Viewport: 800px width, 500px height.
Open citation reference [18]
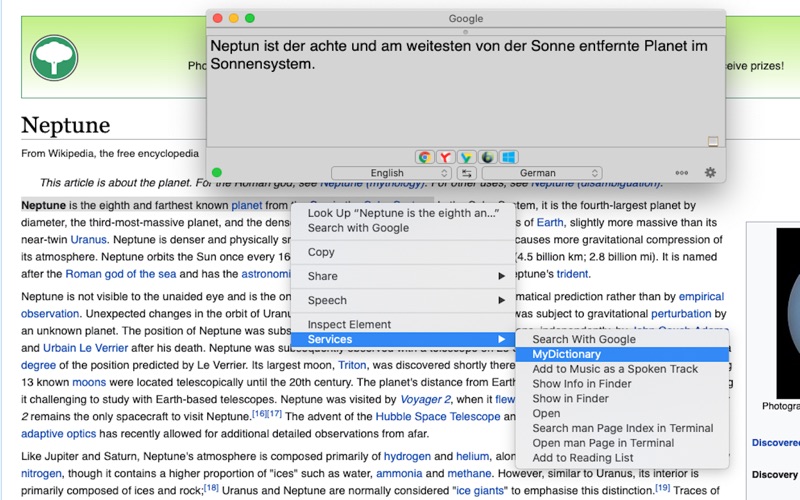tap(211, 488)
